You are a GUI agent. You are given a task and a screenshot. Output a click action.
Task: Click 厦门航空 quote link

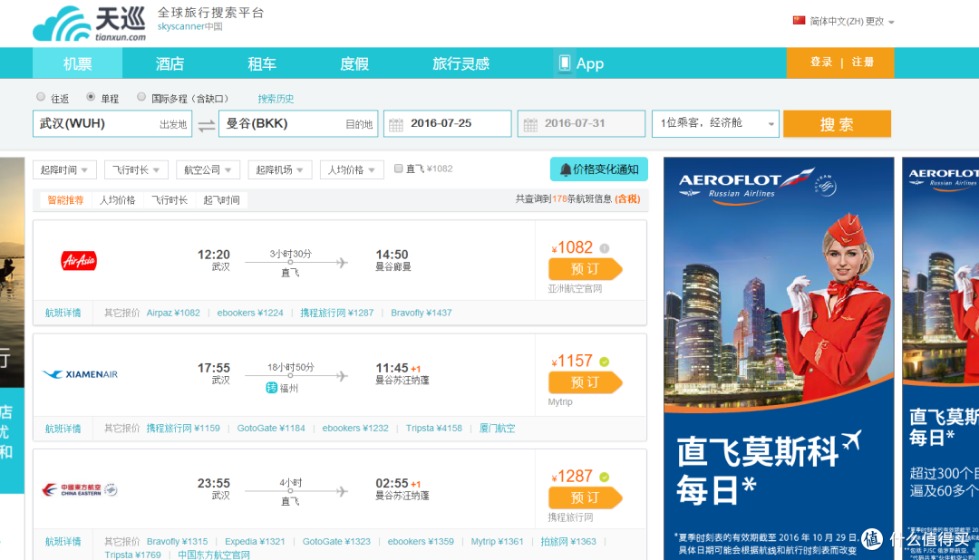coord(497,429)
